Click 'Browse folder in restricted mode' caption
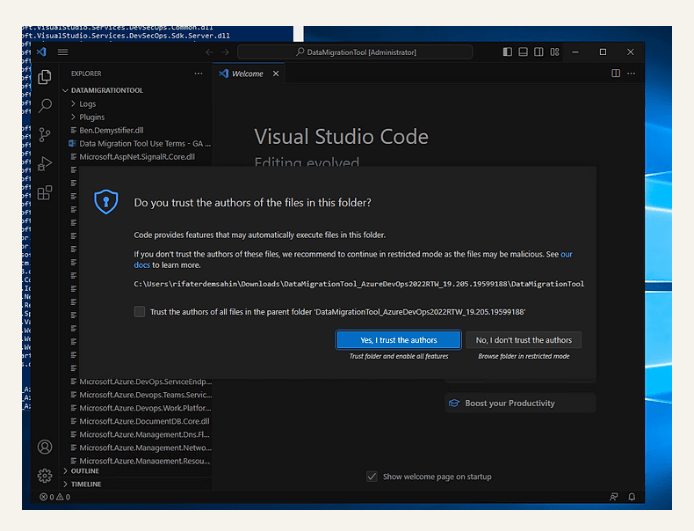This screenshot has height=531, width=694. tap(524, 356)
